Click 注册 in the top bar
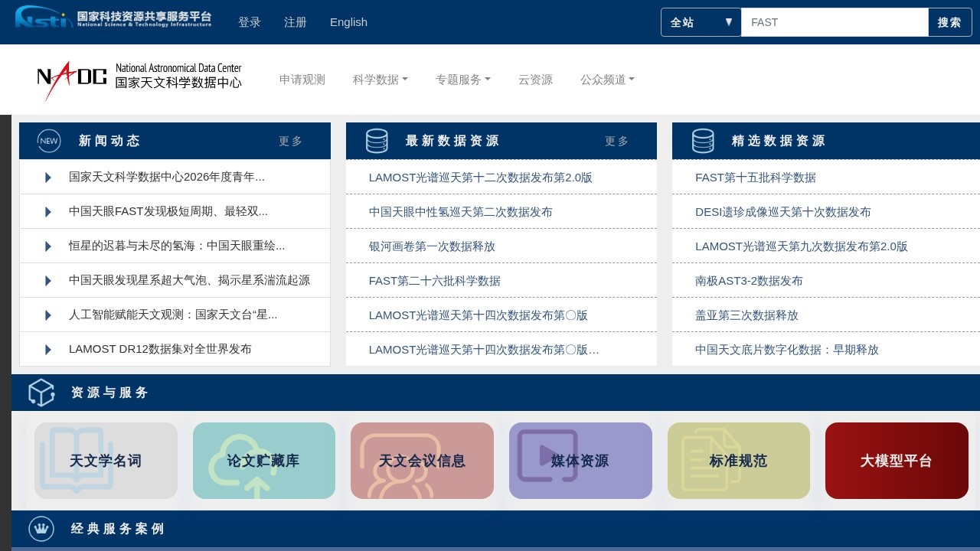 pyautogui.click(x=296, y=22)
